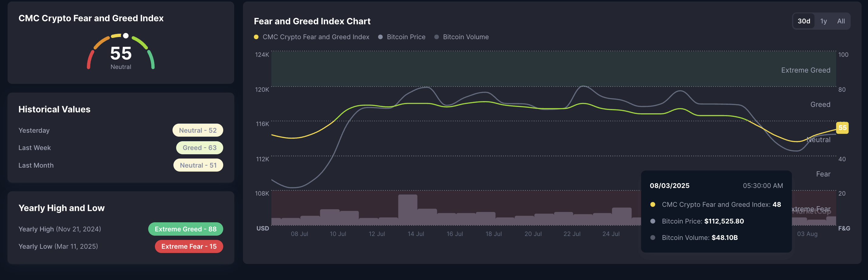Click the 108K price axis label

click(262, 193)
